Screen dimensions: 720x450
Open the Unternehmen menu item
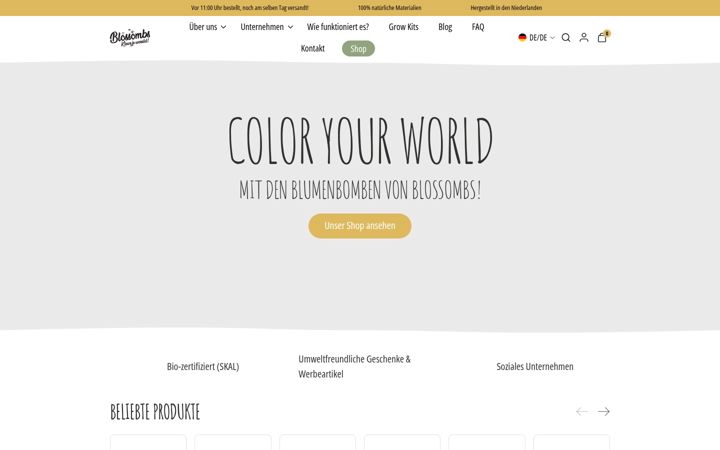point(262,27)
